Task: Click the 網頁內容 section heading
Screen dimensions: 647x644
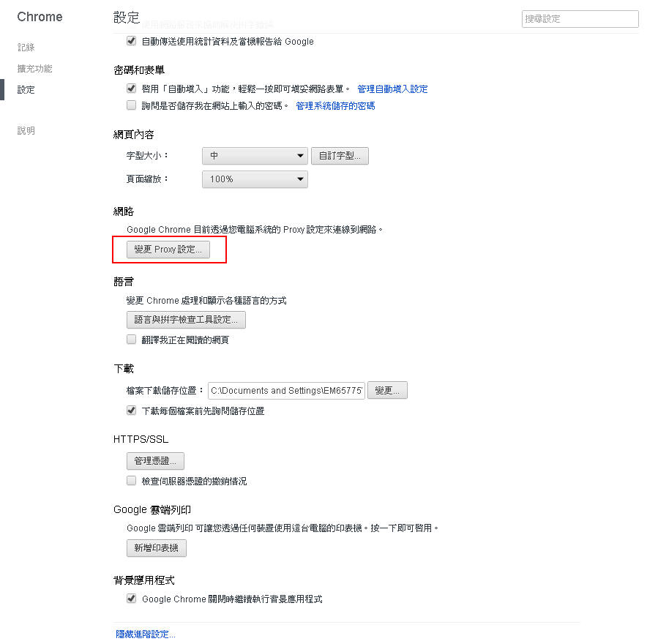Action: coord(134,135)
